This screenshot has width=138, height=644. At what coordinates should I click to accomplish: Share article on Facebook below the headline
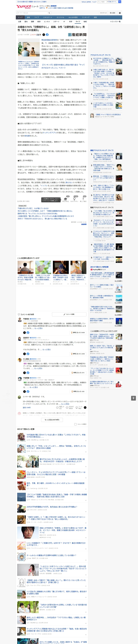pos(47,35)
